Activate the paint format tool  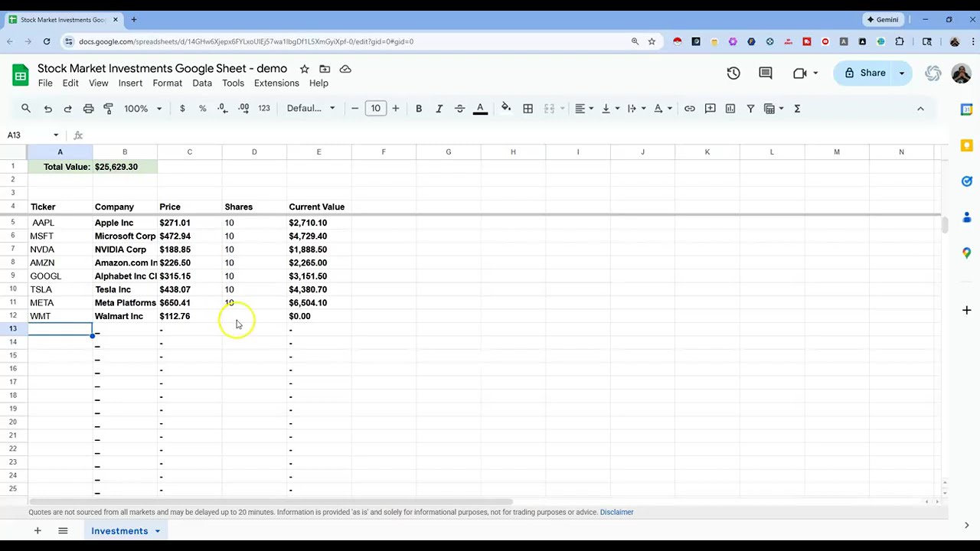pos(108,109)
